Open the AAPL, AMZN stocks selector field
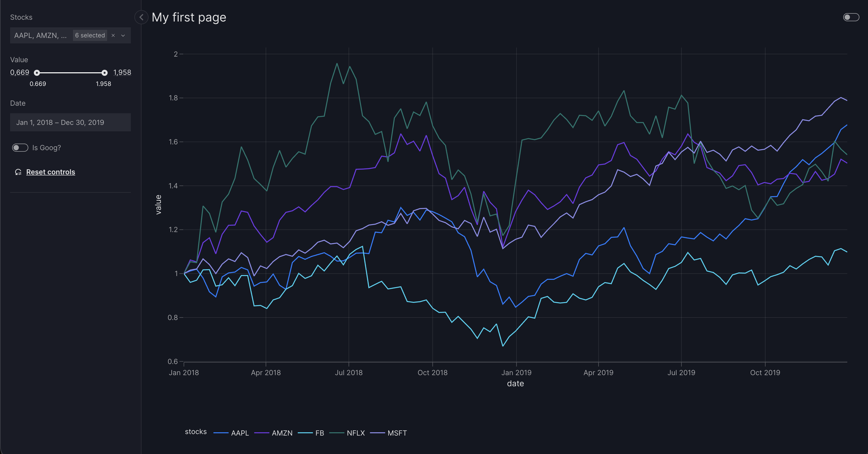The height and width of the screenshot is (454, 868). [x=70, y=35]
